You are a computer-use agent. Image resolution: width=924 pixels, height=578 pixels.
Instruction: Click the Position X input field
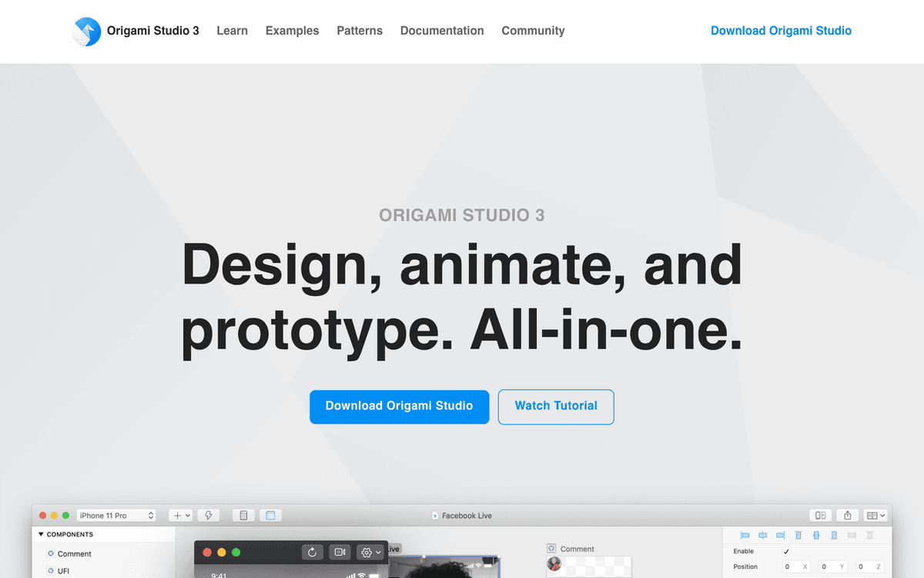point(797,567)
